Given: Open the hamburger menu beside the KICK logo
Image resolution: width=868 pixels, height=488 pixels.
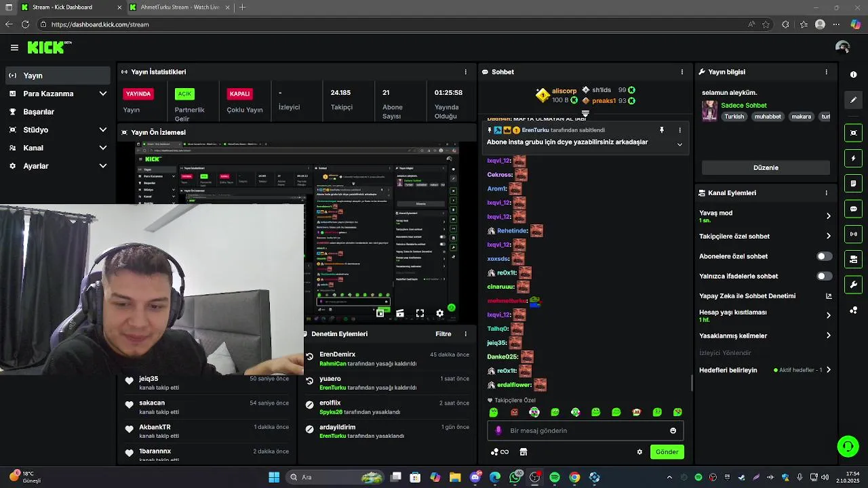Looking at the screenshot, I should (x=14, y=47).
